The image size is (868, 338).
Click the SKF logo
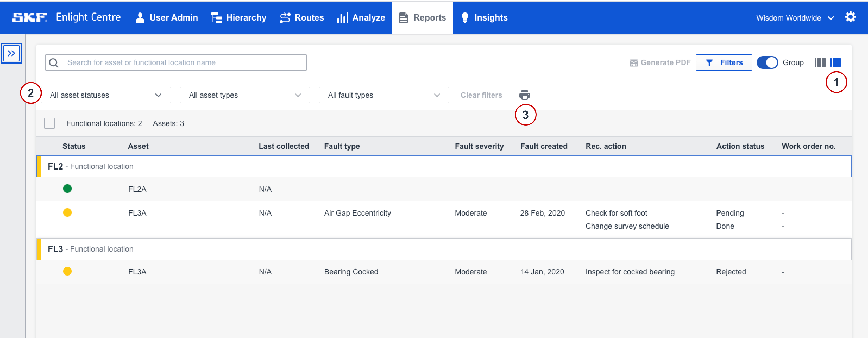[x=30, y=17]
